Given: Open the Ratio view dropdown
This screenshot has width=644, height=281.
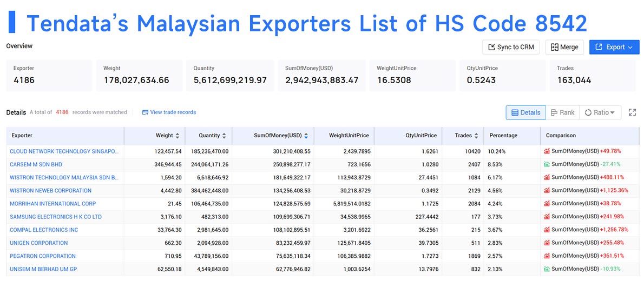Looking at the screenshot, I should click(x=600, y=112).
